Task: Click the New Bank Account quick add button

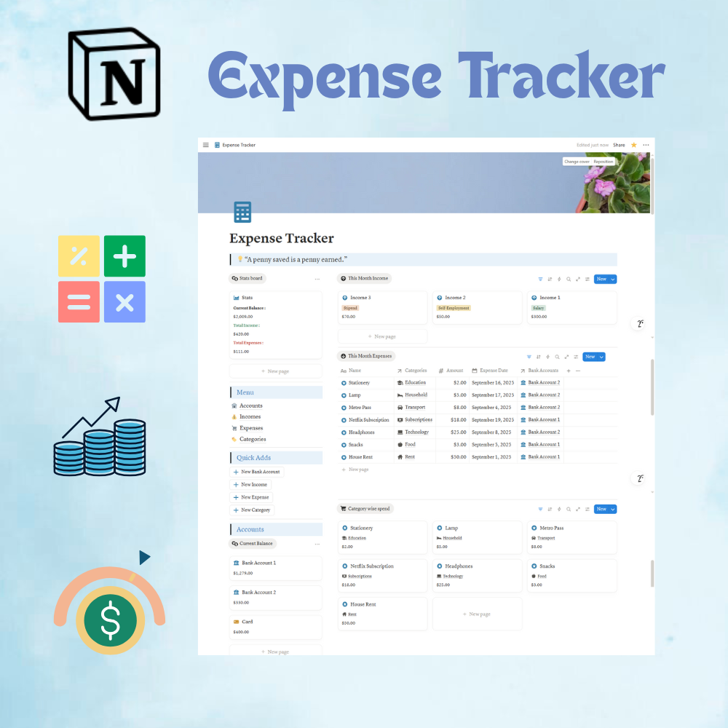Action: [x=257, y=472]
